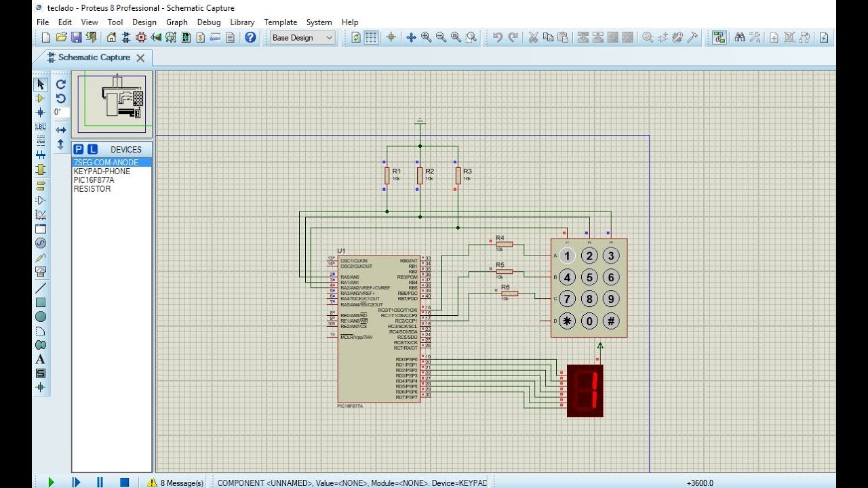Open the Search and Tag binoculars tool

pos(740,38)
